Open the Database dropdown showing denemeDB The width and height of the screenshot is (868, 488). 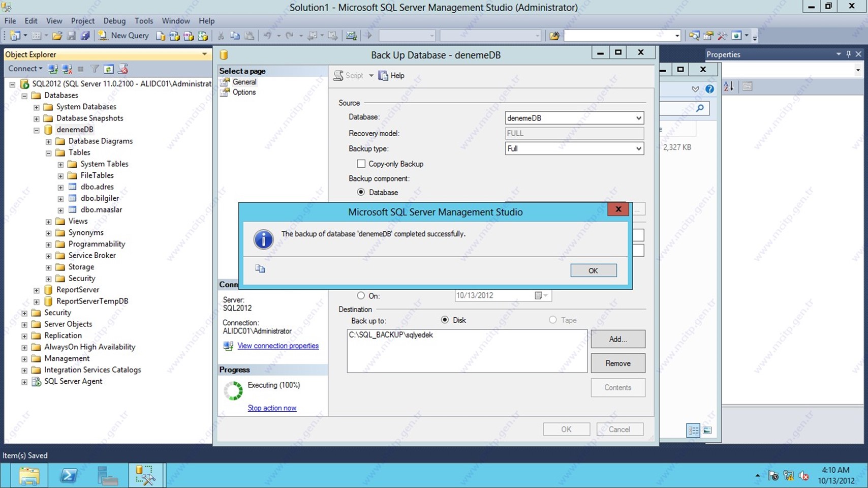[x=574, y=118]
